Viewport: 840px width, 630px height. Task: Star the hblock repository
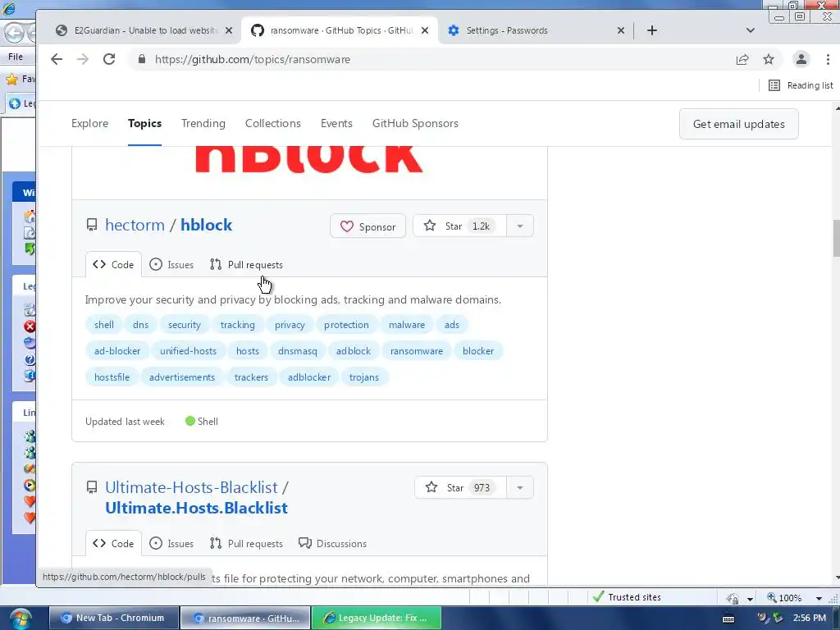459,226
